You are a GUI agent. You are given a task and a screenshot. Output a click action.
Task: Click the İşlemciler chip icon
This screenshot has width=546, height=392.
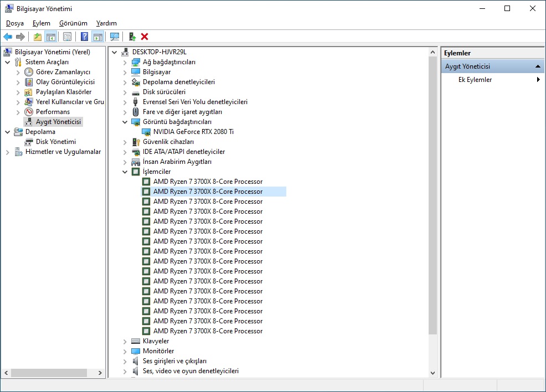coord(136,172)
